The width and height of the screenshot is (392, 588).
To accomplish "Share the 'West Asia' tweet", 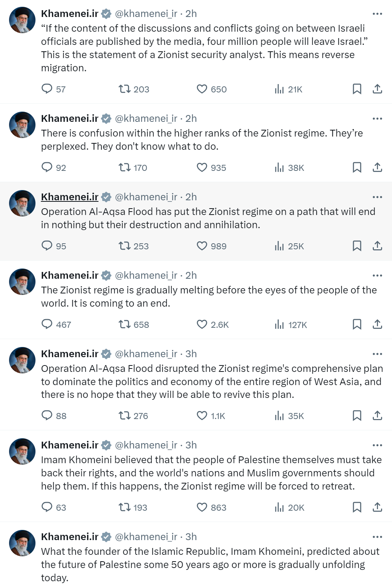I will pyautogui.click(x=377, y=416).
